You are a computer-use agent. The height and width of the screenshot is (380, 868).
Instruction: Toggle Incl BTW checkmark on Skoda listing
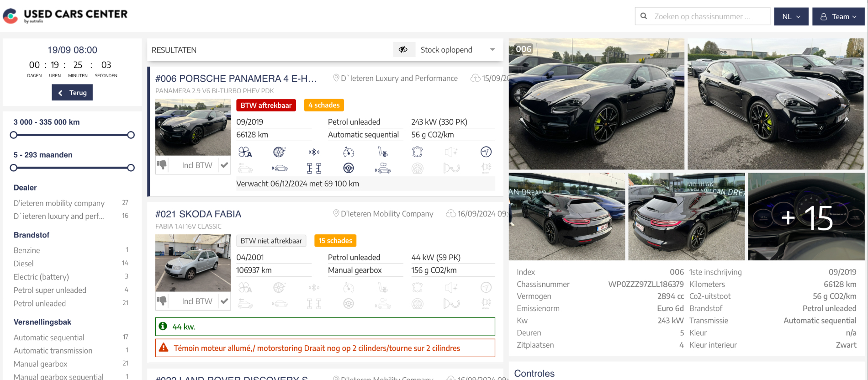(x=224, y=301)
